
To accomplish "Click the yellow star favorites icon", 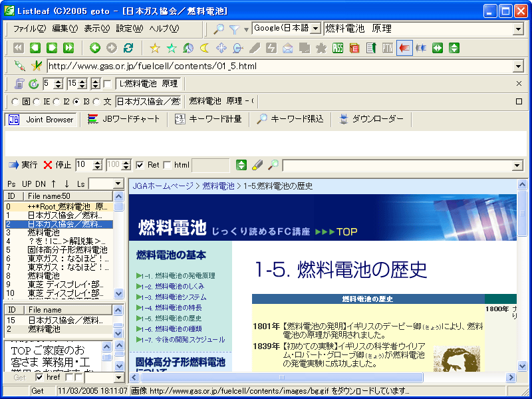I will (x=155, y=48).
